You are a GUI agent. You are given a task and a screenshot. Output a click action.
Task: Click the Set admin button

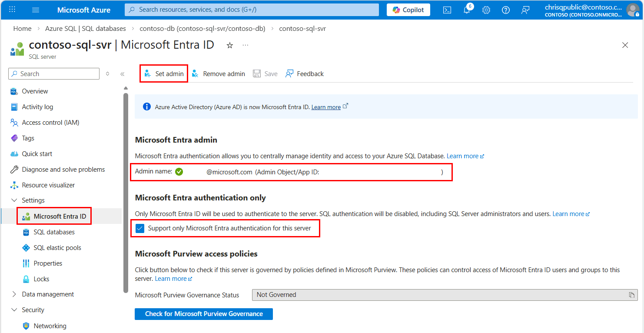click(x=164, y=74)
